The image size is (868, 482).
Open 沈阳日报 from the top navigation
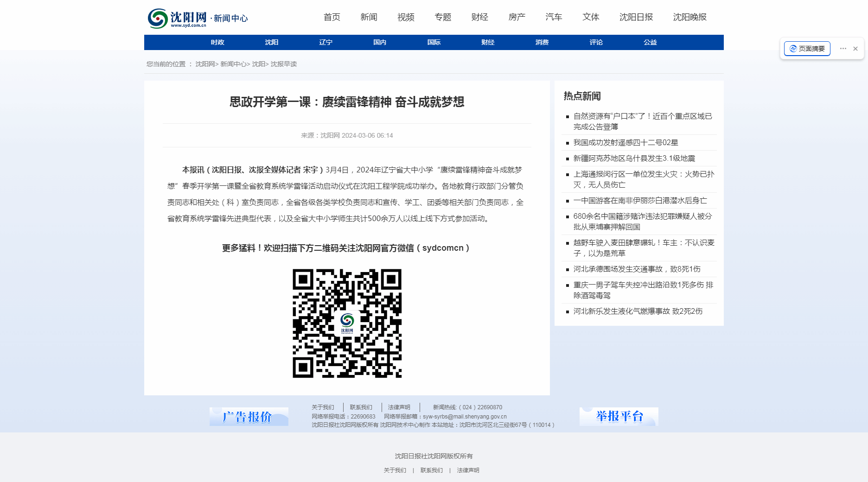pyautogui.click(x=636, y=17)
